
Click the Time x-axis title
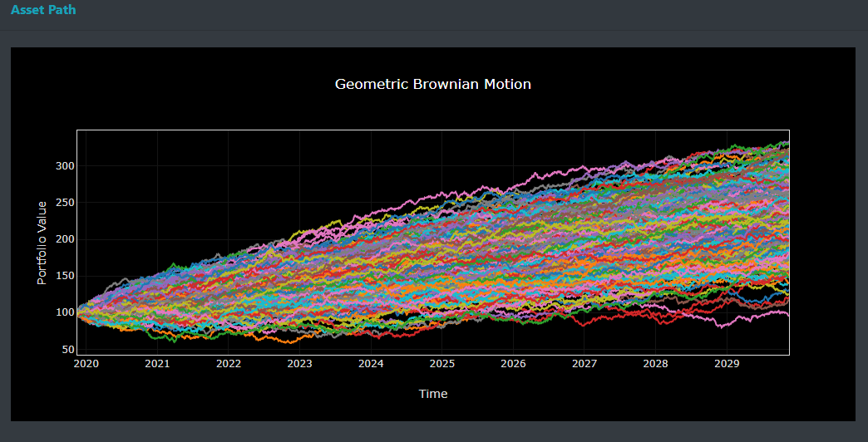432,394
